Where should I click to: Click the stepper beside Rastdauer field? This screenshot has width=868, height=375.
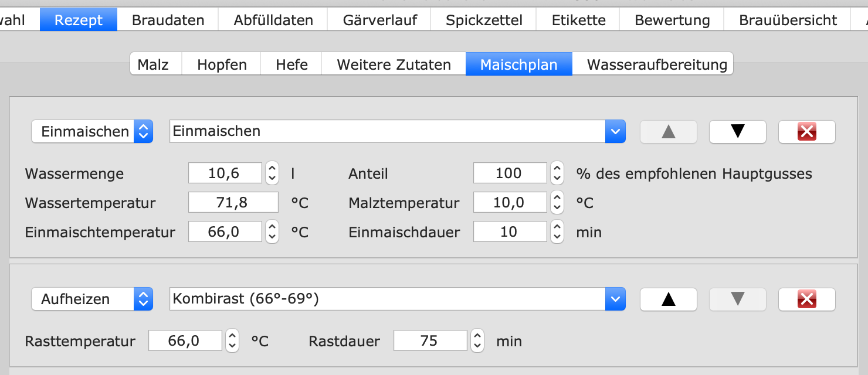point(477,340)
